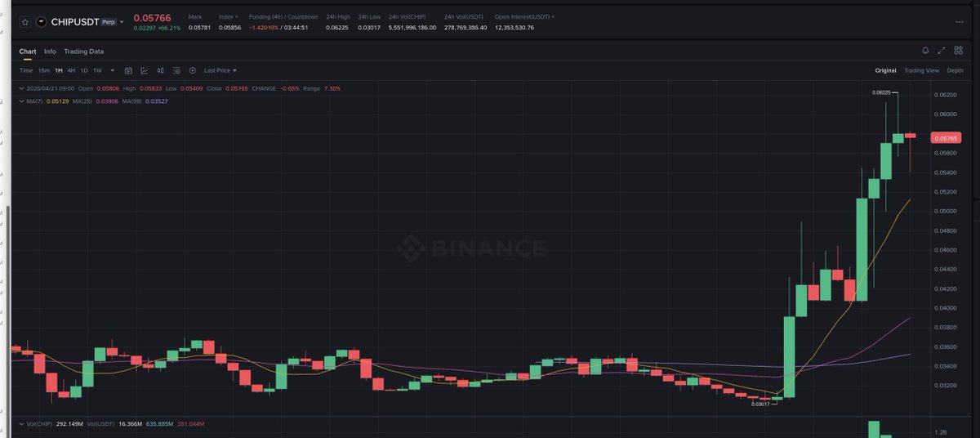
Task: Switch to the Original chart view
Action: pos(885,71)
